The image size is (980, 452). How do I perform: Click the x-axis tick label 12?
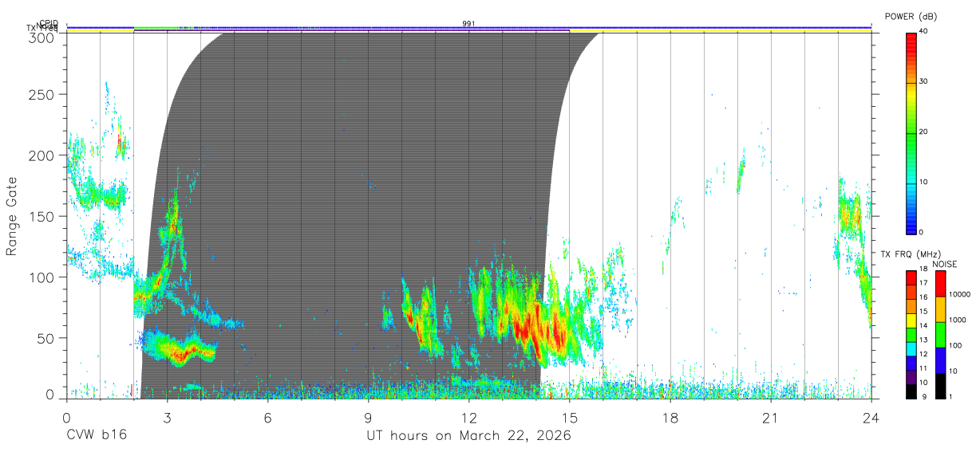click(x=469, y=418)
